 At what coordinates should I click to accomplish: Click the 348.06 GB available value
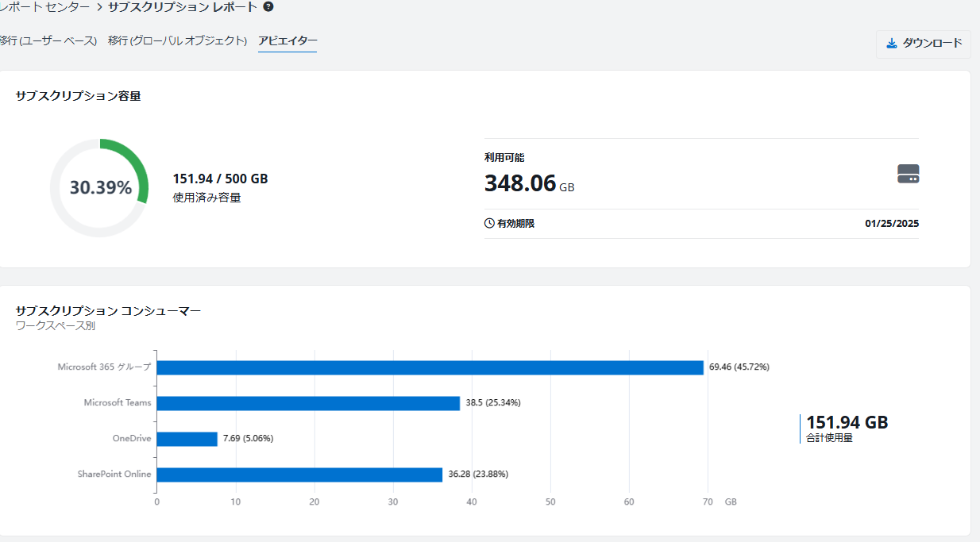529,183
